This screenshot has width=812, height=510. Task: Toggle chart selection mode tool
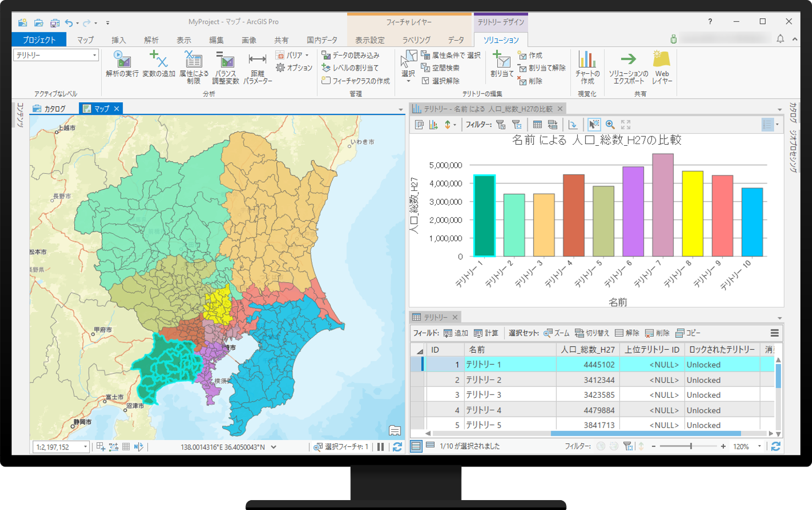tap(594, 125)
